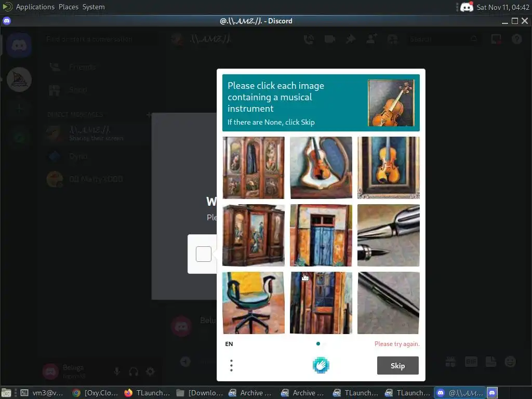Click the Discord window title bar icon
The height and width of the screenshot is (399, 532).
(x=7, y=21)
